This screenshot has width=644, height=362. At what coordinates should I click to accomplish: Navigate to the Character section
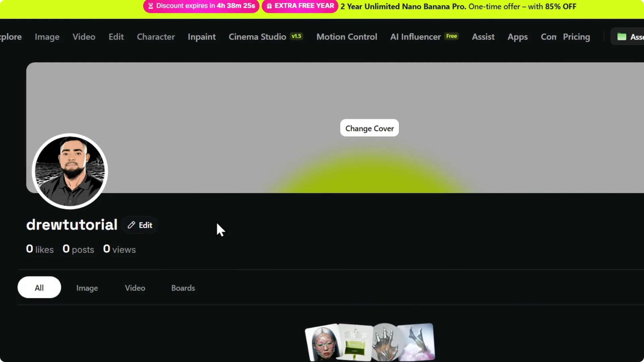[x=156, y=37]
